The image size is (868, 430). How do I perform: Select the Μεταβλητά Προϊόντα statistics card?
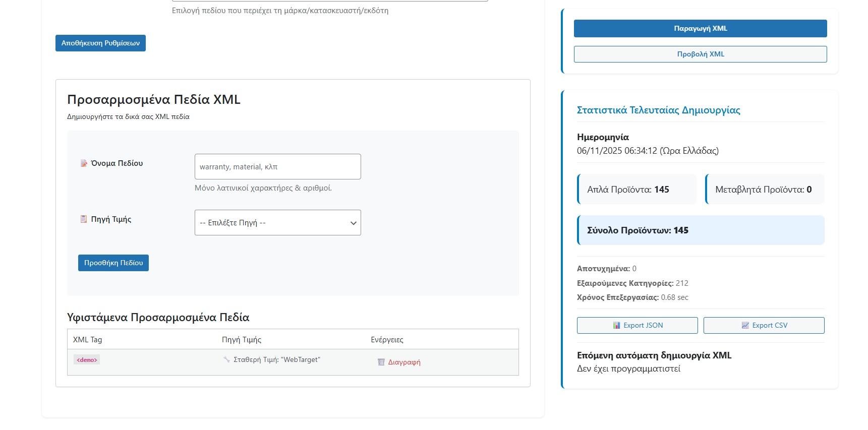point(764,190)
